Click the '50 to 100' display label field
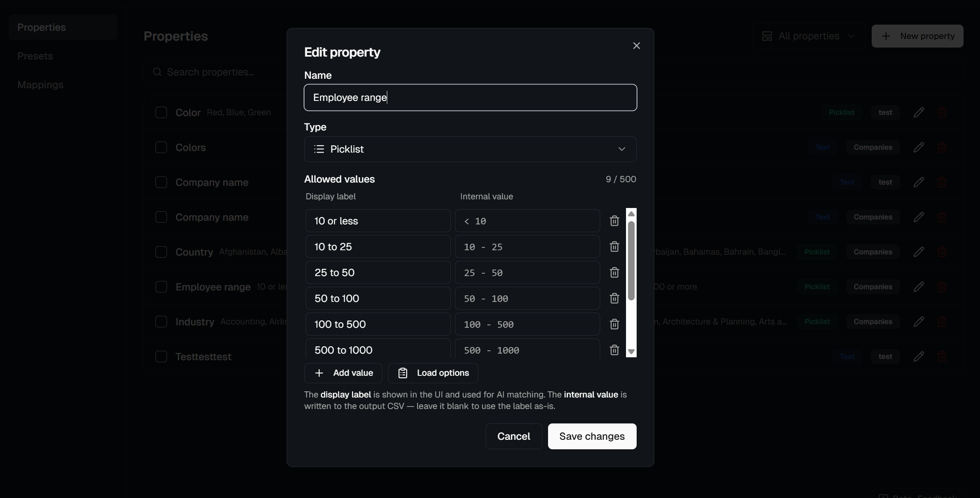Screen dimensions: 980x498 tap(377, 298)
